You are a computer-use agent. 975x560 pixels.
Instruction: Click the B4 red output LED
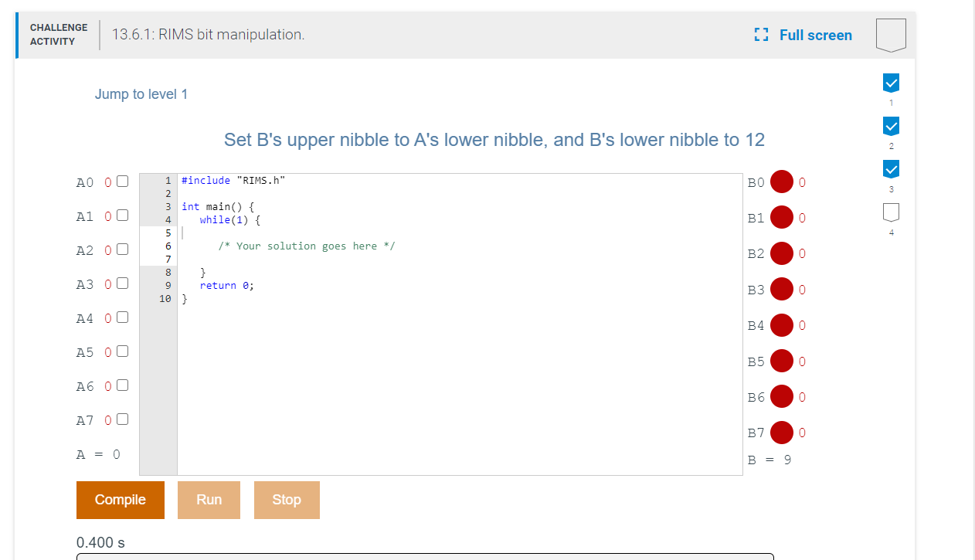tap(782, 325)
